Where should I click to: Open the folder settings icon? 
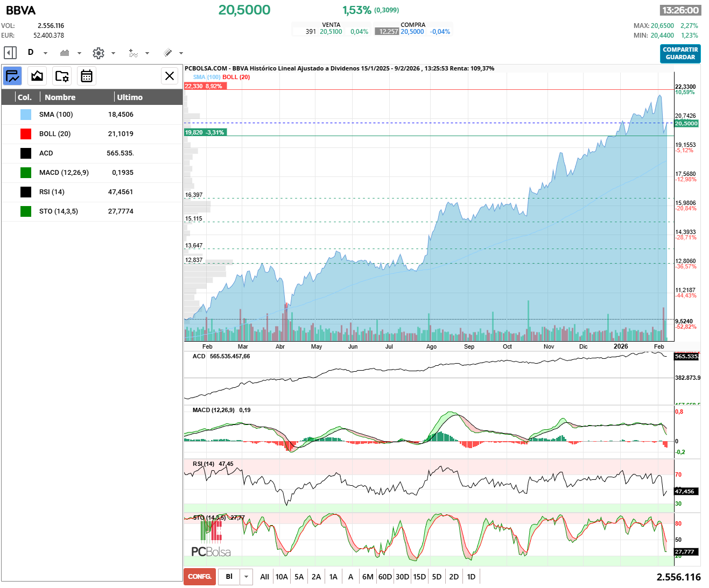pos(62,76)
